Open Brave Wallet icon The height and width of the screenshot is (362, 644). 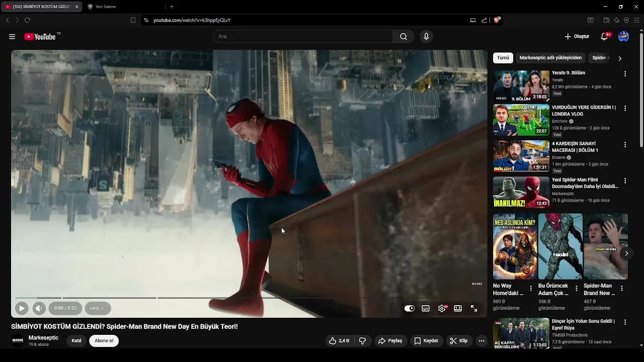click(x=606, y=20)
